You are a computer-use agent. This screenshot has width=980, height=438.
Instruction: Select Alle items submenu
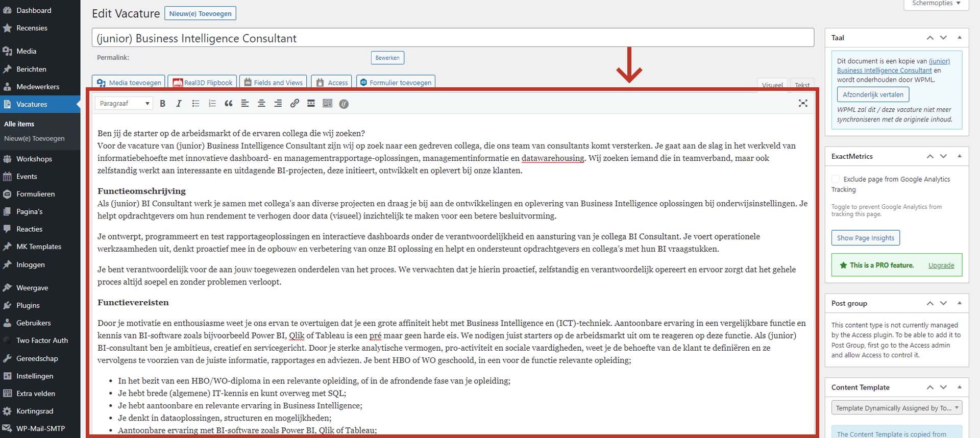click(19, 124)
